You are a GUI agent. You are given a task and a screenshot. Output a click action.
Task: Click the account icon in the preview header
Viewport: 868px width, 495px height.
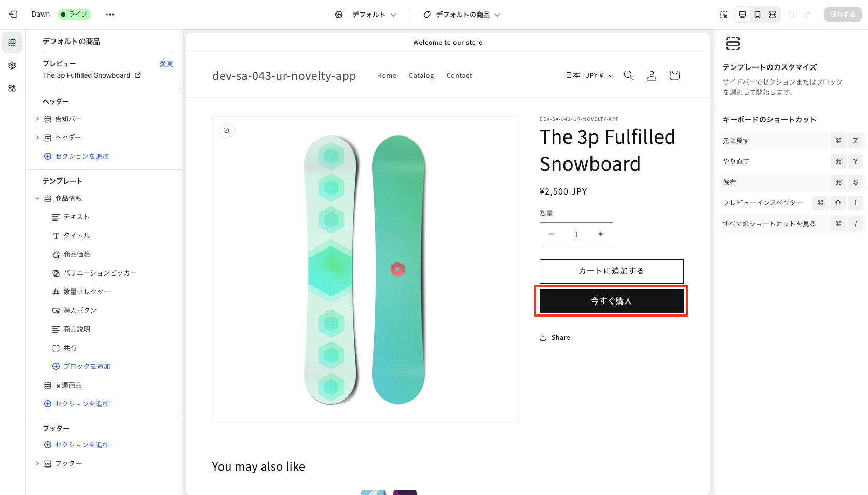(651, 75)
